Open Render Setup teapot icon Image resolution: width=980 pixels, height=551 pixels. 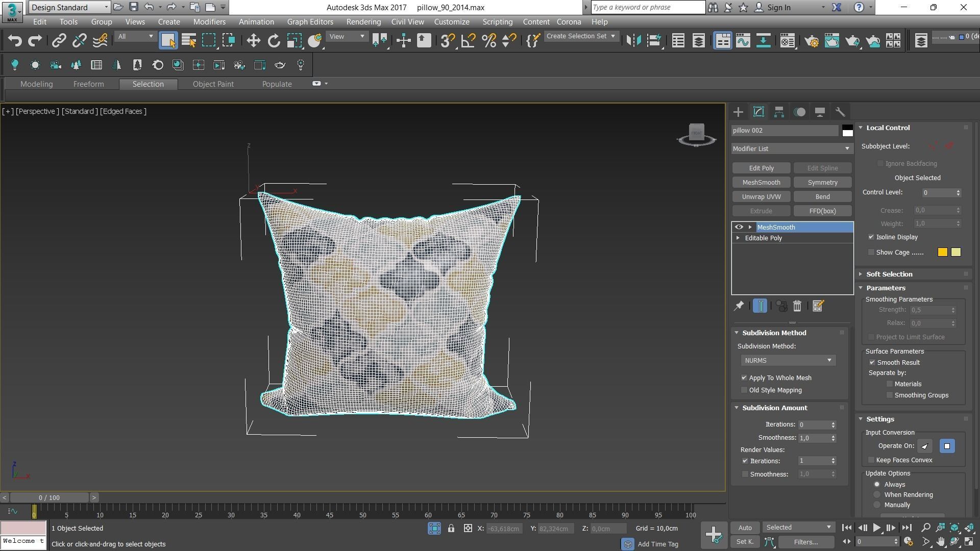[811, 40]
